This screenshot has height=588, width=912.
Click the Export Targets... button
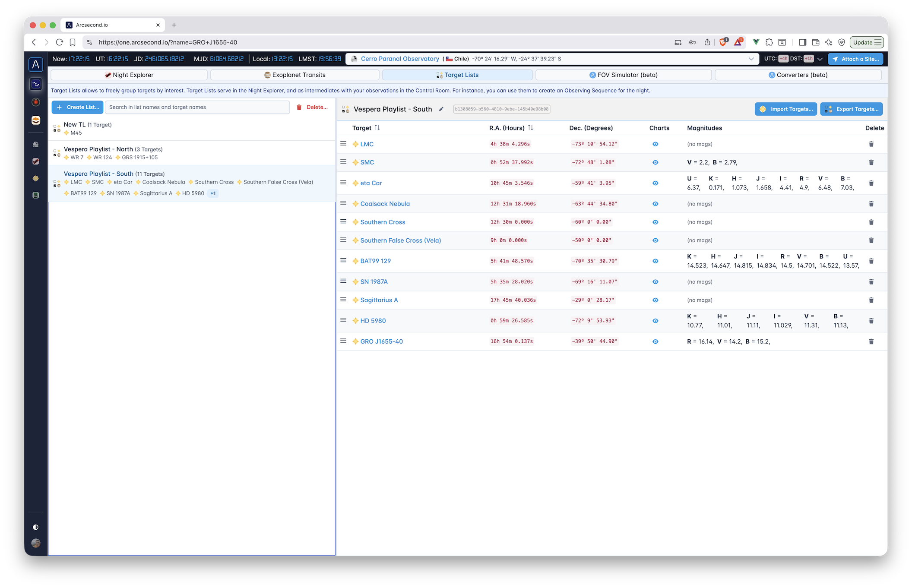[x=852, y=109]
